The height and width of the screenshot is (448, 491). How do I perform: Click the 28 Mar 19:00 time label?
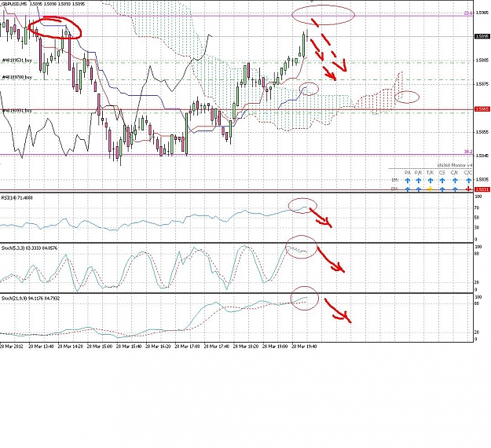coord(275,346)
